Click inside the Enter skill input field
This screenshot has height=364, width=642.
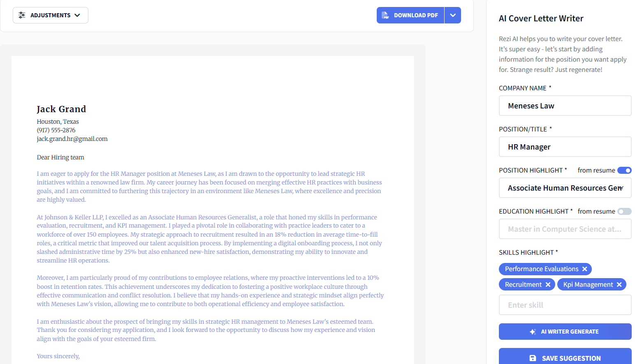(x=565, y=304)
